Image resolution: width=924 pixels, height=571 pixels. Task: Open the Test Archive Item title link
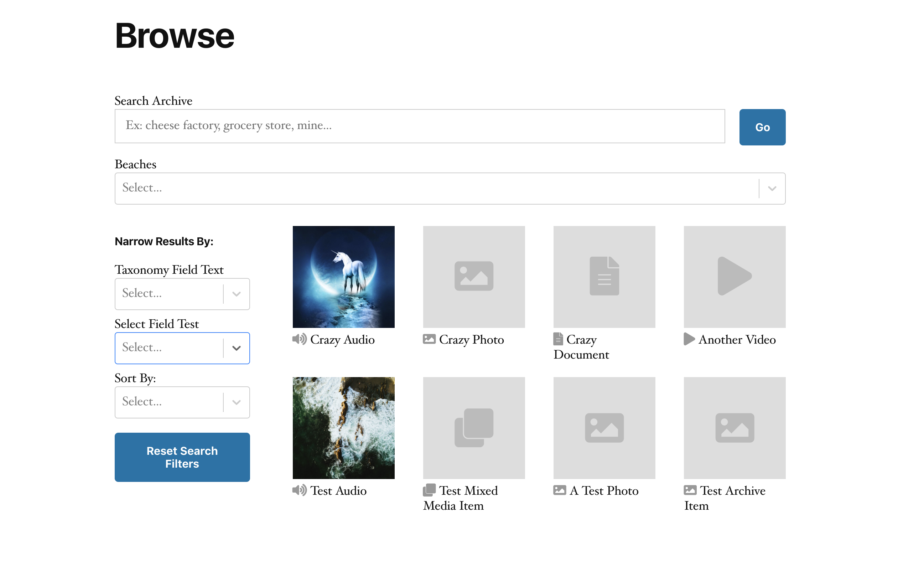[725, 498]
